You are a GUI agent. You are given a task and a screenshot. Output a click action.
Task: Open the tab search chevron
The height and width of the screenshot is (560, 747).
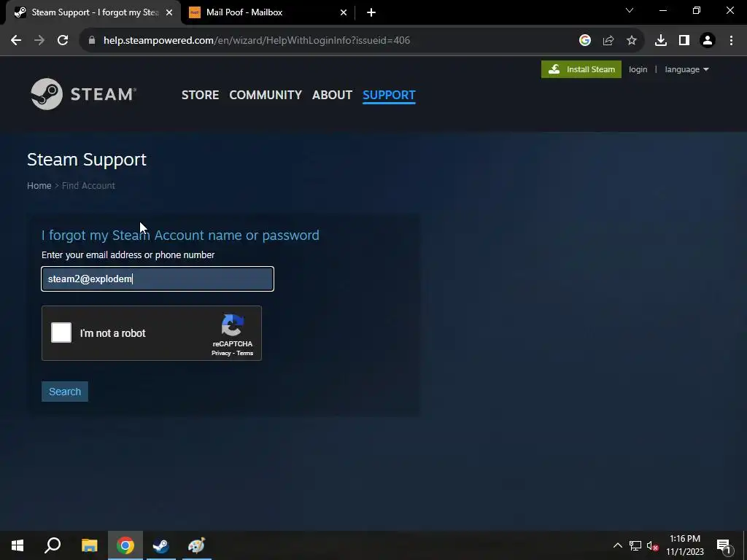(630, 10)
